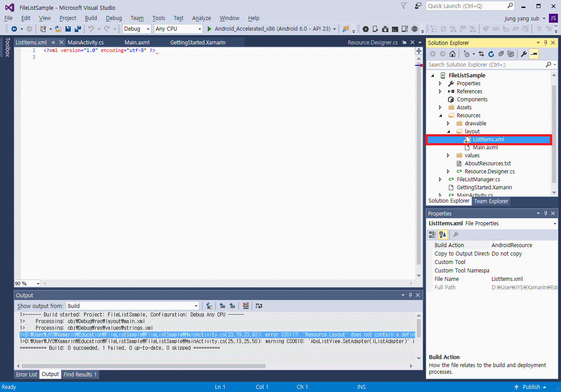This screenshot has width=561, height=392.
Task: Toggle auto hide pin of Output pane
Action: tap(410, 295)
